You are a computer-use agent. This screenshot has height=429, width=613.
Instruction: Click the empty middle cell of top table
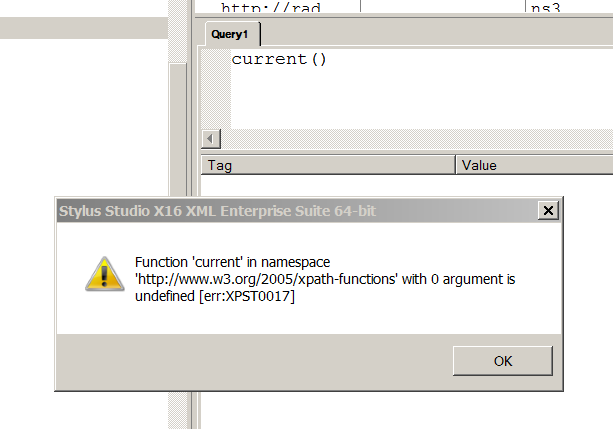coord(440,7)
